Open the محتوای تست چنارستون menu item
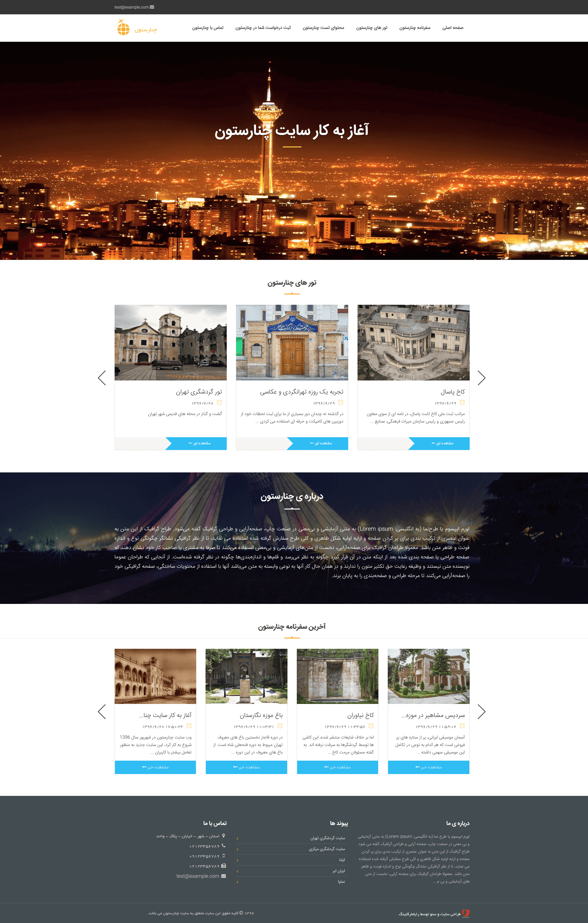This screenshot has width=588, height=923. (323, 28)
